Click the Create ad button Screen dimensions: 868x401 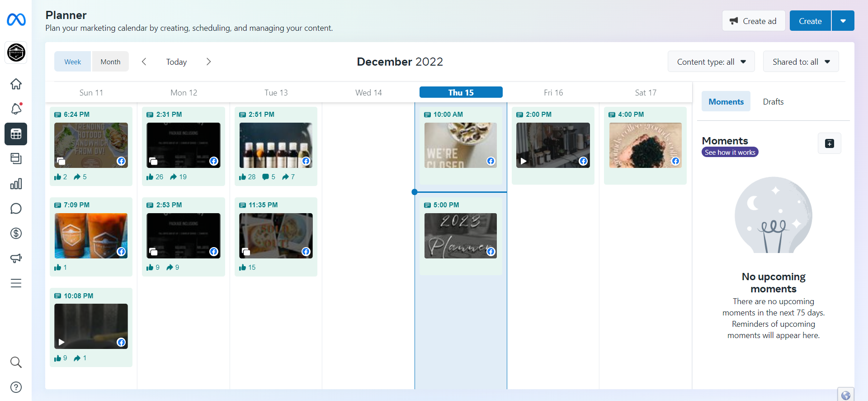coord(754,21)
